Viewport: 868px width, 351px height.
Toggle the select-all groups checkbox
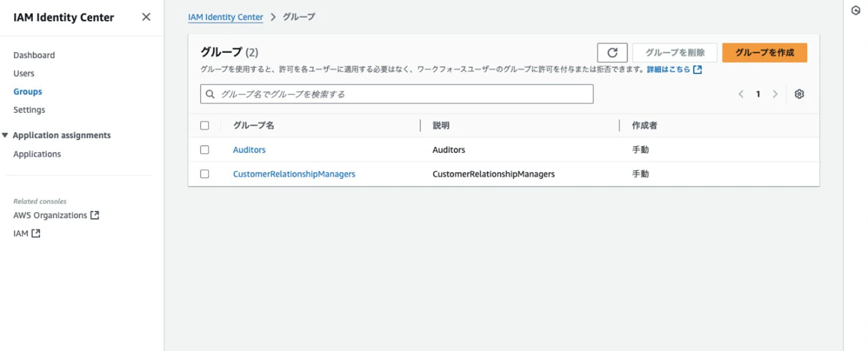(204, 125)
